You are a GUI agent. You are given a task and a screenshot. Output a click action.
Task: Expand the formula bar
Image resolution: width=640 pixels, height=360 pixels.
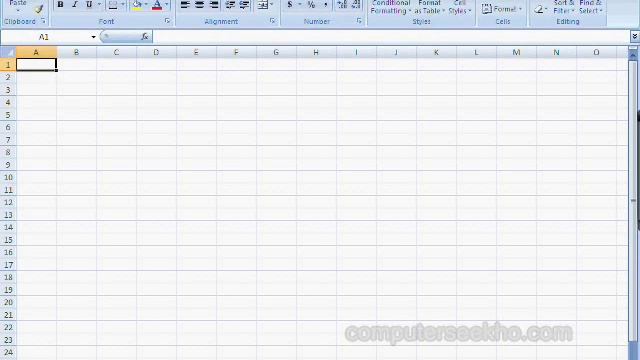(x=635, y=37)
